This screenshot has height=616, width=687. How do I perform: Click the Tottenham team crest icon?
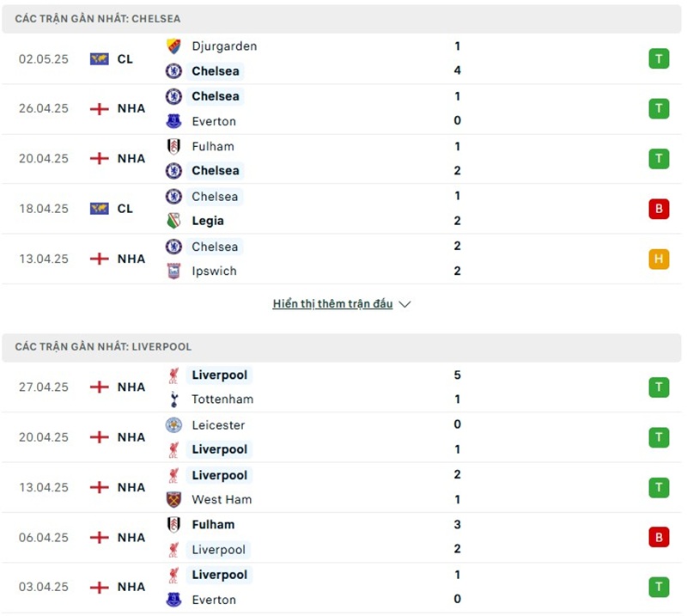click(x=173, y=399)
